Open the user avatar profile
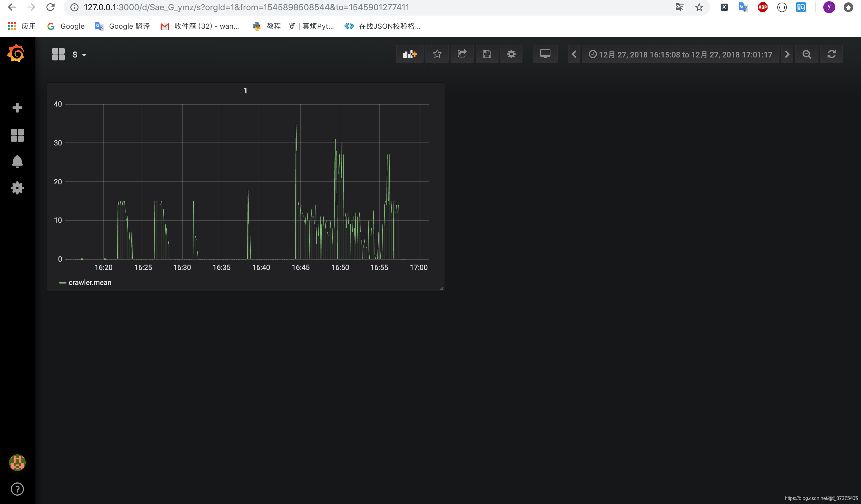Screen dimensions: 861x504 [x=17, y=463]
